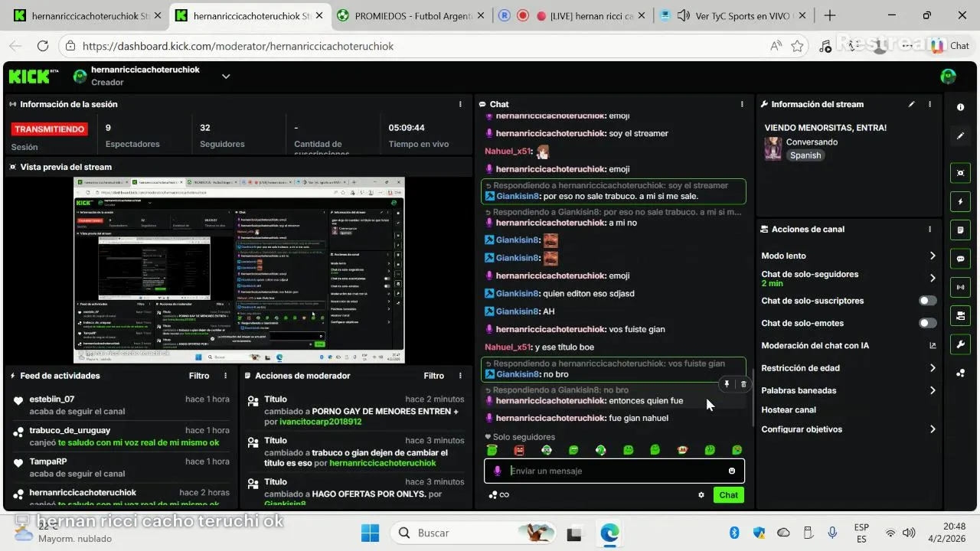
Task: Toggle Chat de solo-suscriptores switch
Action: (x=927, y=301)
